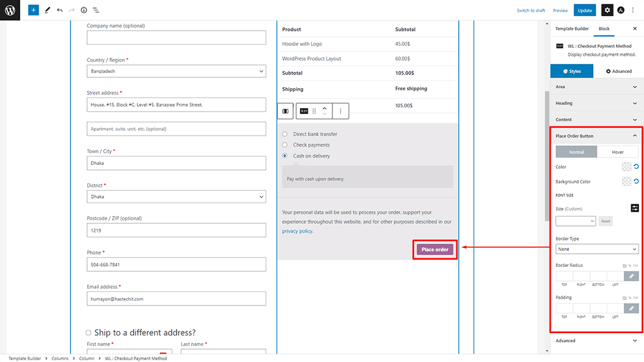
Task: Reset the Background Color value
Action: [635, 182]
